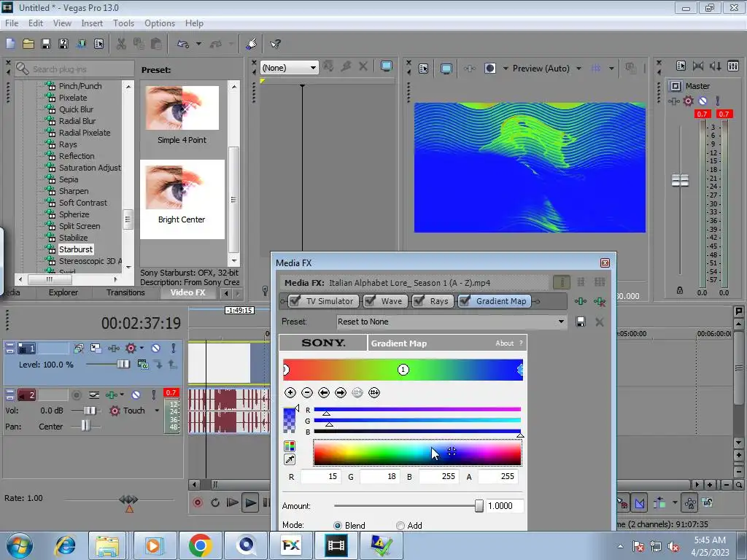
Task: Switch to the Transitions tab
Action: 125,292
